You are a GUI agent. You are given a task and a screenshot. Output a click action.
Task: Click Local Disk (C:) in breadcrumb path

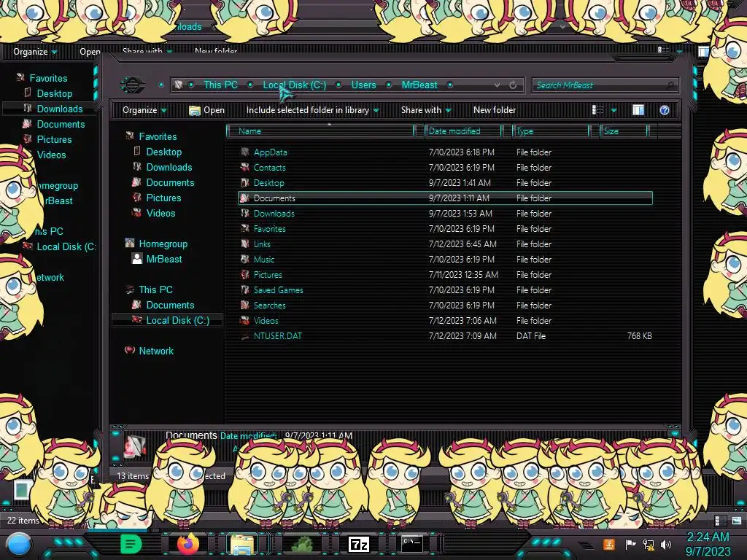pos(295,85)
